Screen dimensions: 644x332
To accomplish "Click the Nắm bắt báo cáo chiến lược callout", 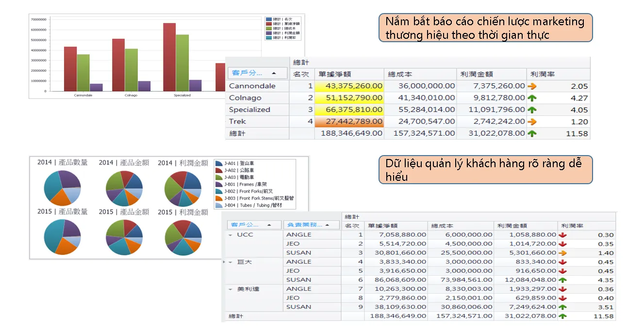I will [x=485, y=28].
